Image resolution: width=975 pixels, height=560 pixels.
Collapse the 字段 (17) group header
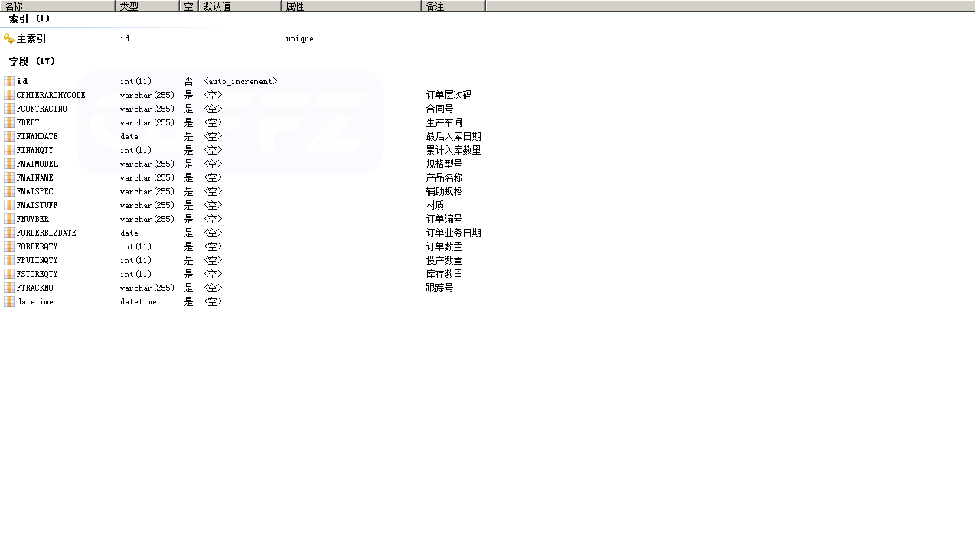(31, 61)
